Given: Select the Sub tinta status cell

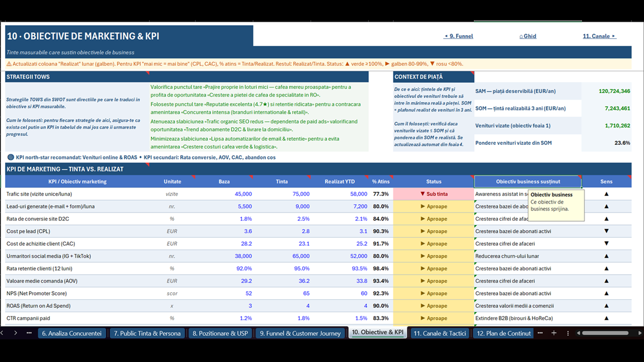Looking at the screenshot, I should (x=433, y=194).
